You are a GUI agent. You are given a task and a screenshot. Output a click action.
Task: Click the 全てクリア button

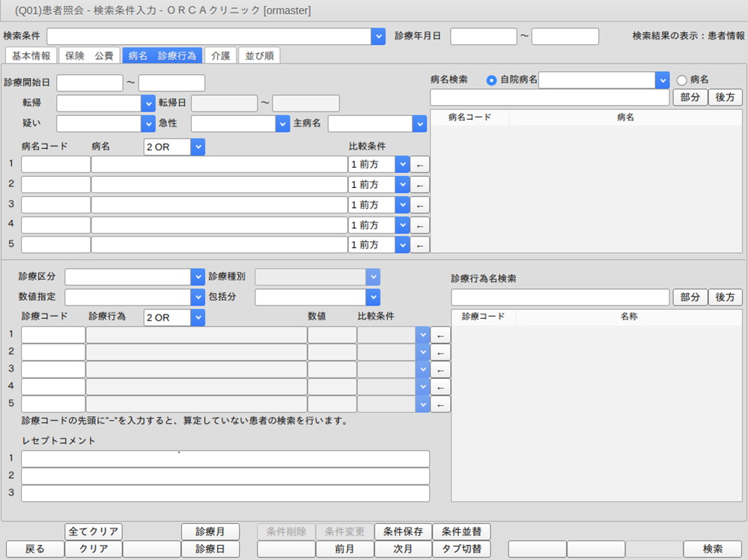94,532
